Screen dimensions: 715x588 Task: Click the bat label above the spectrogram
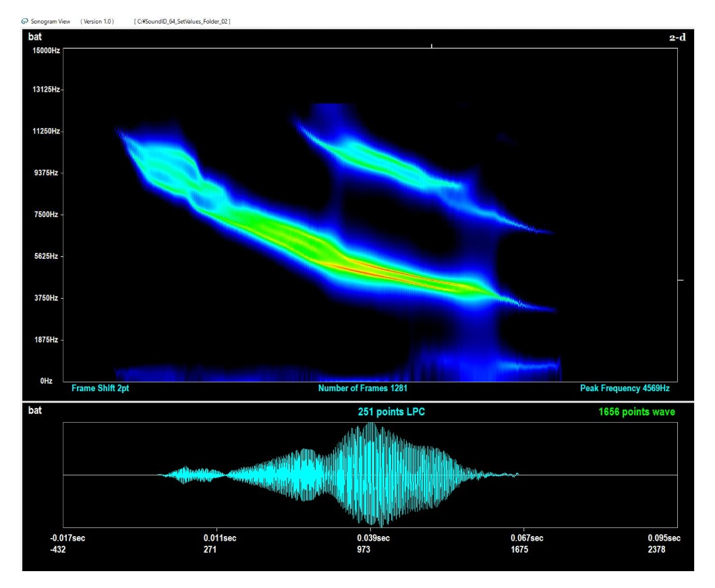pos(34,37)
